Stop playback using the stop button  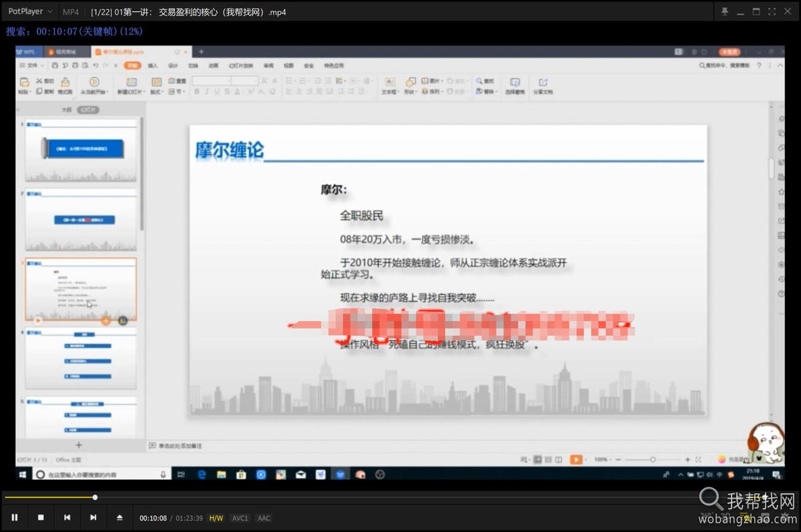tap(39, 517)
